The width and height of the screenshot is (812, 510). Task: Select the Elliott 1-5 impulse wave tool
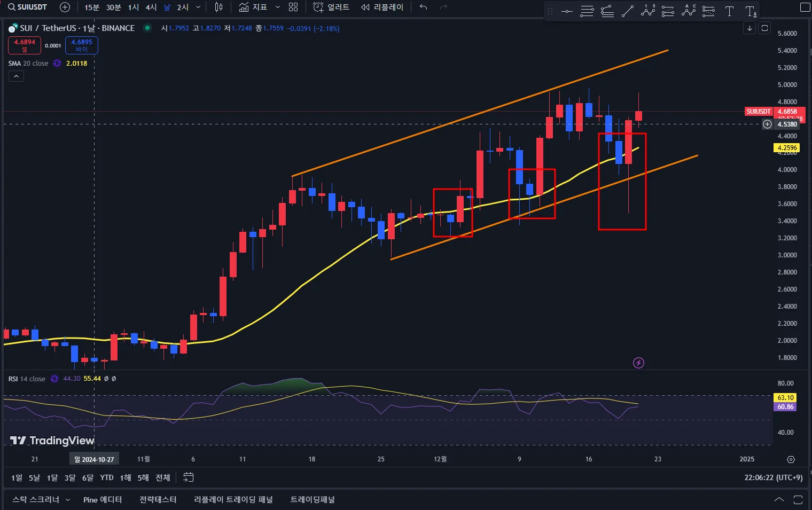click(648, 11)
